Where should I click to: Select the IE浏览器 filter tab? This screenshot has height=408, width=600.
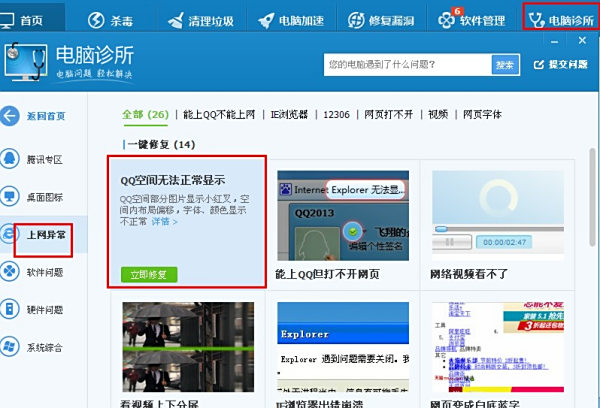pyautogui.click(x=289, y=114)
